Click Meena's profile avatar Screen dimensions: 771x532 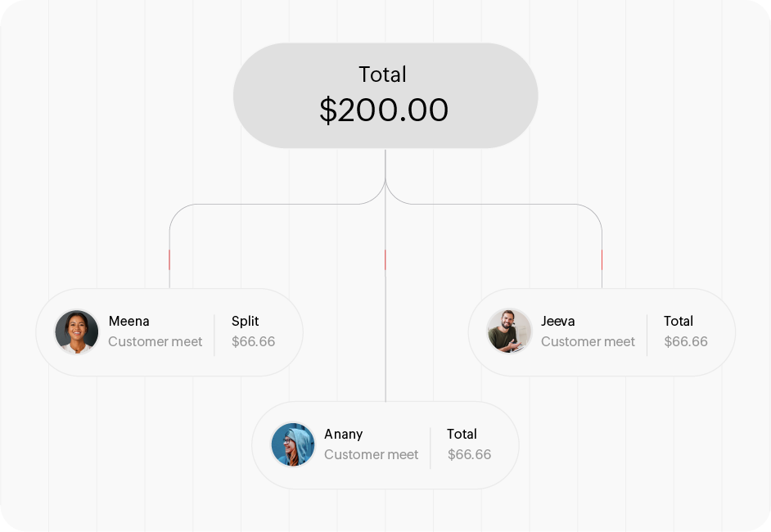pos(77,332)
